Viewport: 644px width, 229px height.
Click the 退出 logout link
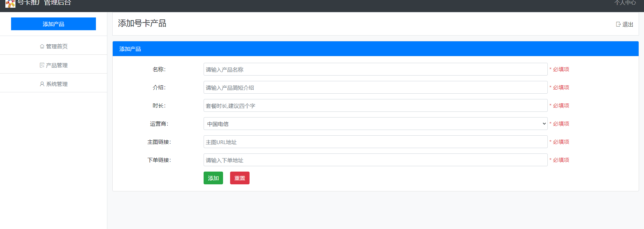(x=625, y=24)
